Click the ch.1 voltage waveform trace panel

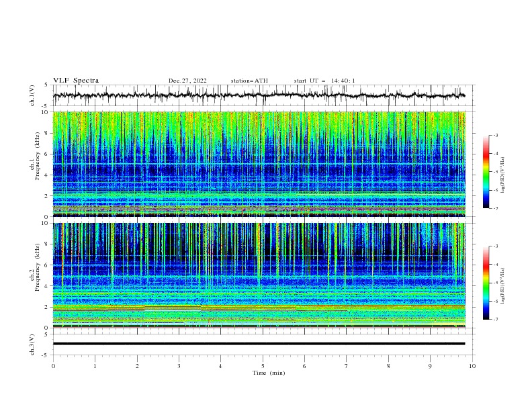264,95
